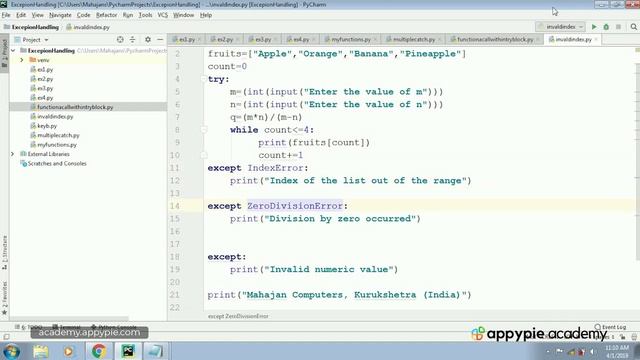Click the stop process square icon
640x360 pixels.
(618, 27)
